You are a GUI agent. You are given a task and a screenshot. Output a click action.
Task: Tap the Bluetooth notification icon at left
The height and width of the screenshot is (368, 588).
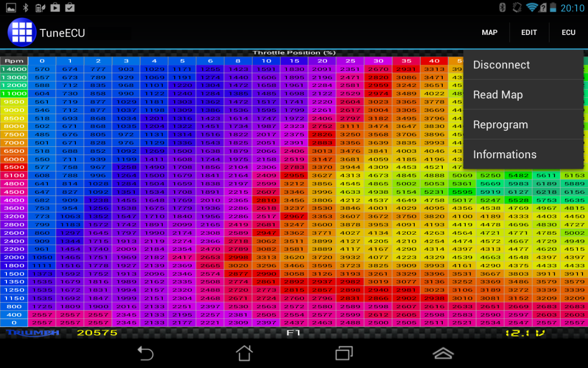pyautogui.click(x=25, y=7)
